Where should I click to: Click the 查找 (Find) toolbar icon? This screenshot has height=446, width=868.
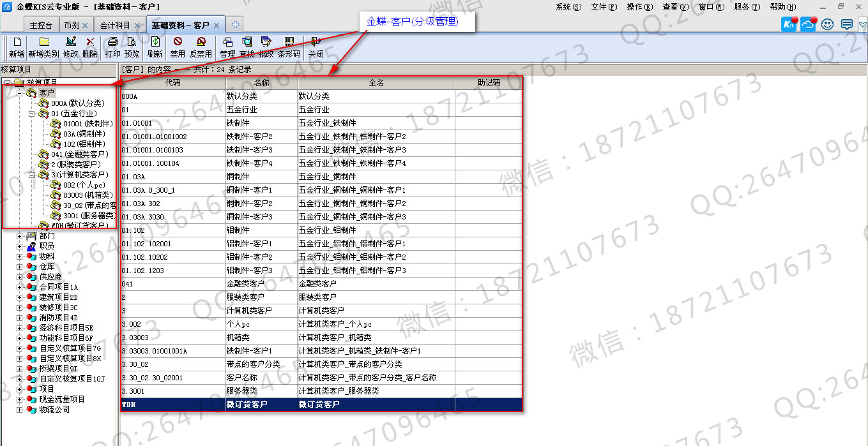coord(247,43)
